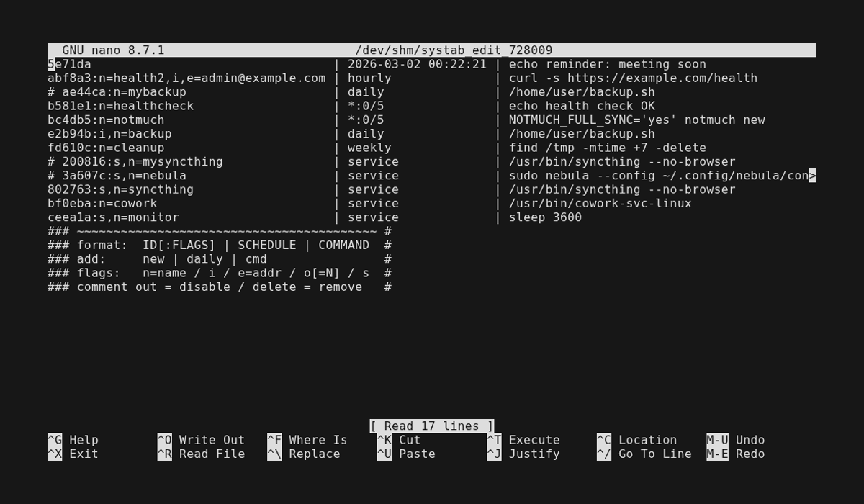
Task: Click the M-U Undo shortcut
Action: click(x=736, y=440)
